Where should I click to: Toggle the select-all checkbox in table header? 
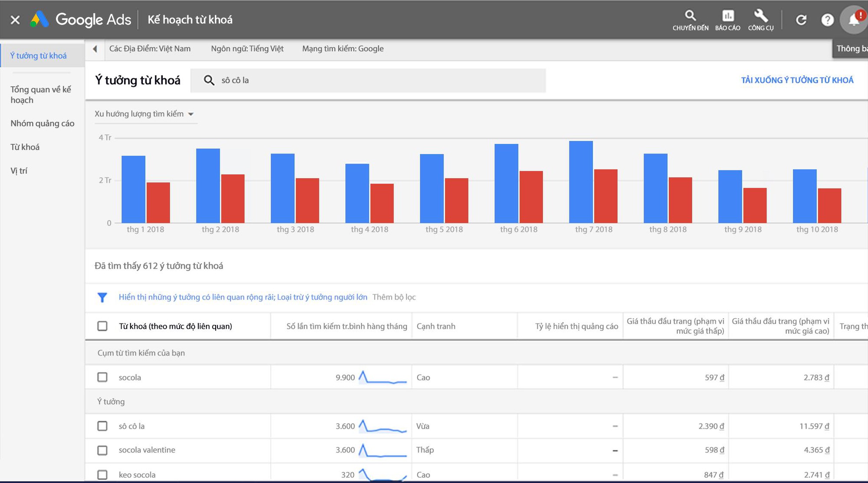point(102,326)
